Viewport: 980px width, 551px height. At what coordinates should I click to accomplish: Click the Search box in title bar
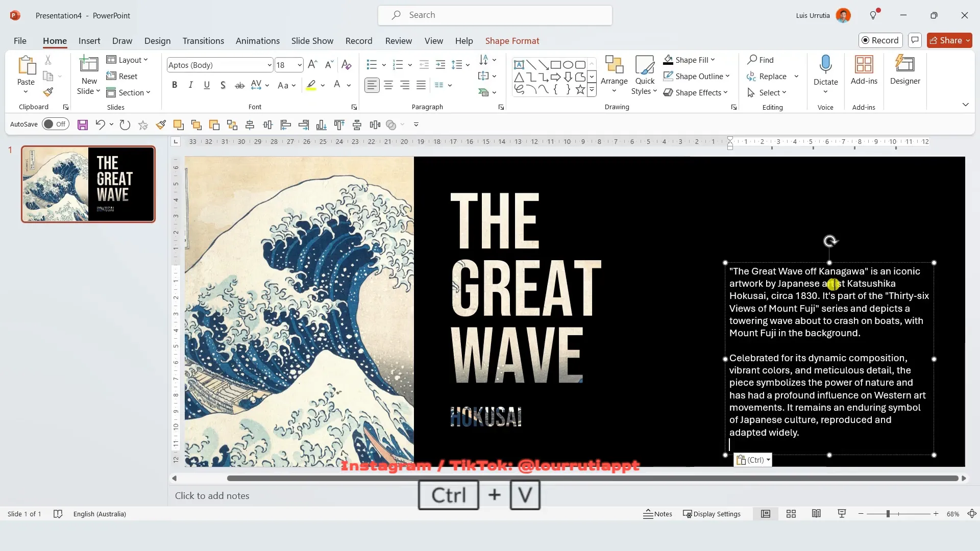(495, 15)
